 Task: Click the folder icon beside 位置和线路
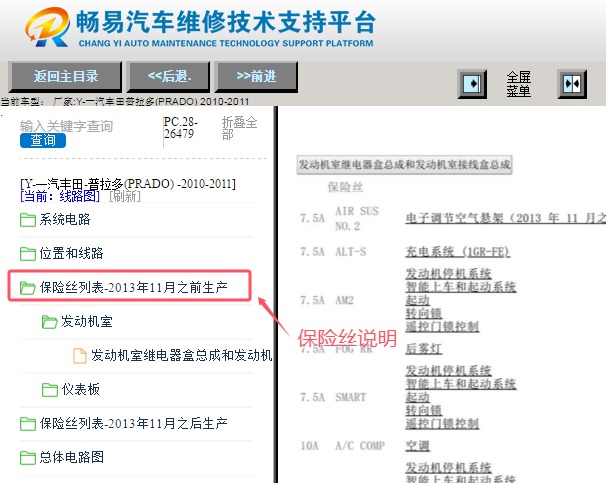tap(28, 254)
